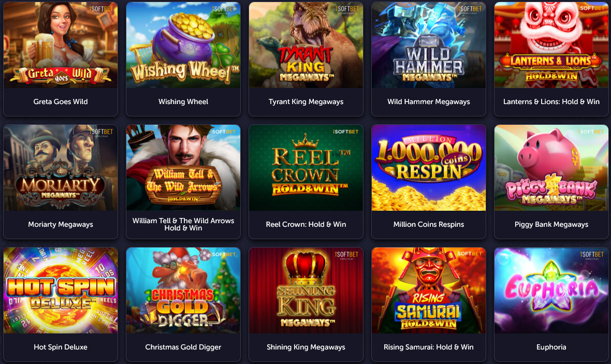Image resolution: width=611 pixels, height=364 pixels.
Task: Click the "Million Coins Respins" title label
Action: tap(429, 225)
